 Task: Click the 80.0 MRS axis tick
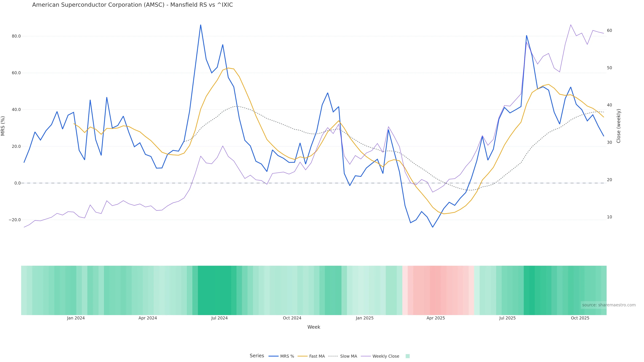click(16, 36)
